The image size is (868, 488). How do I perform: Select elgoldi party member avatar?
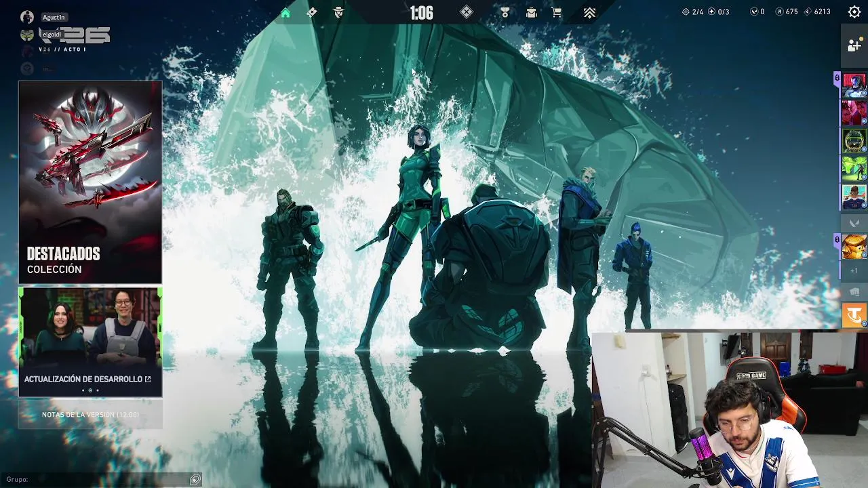point(26,35)
